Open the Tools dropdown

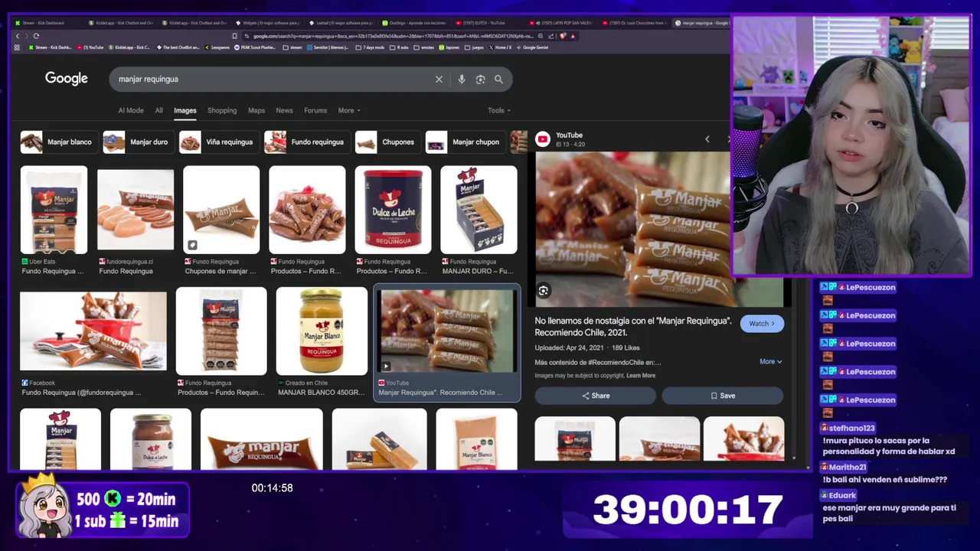pos(499,110)
